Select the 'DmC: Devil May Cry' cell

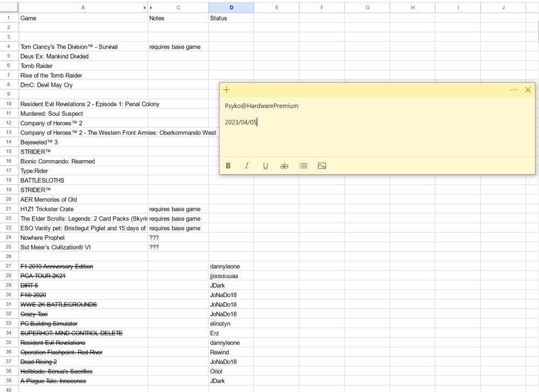[83, 85]
